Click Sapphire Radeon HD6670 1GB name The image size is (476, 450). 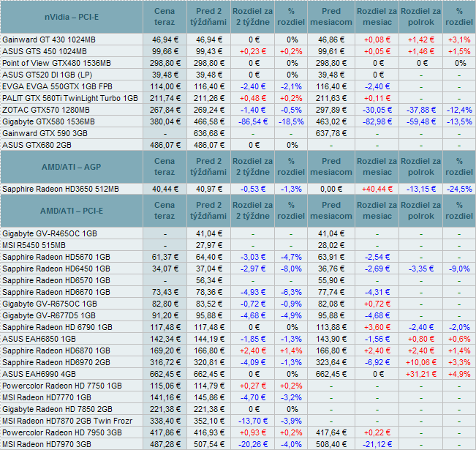(56, 292)
